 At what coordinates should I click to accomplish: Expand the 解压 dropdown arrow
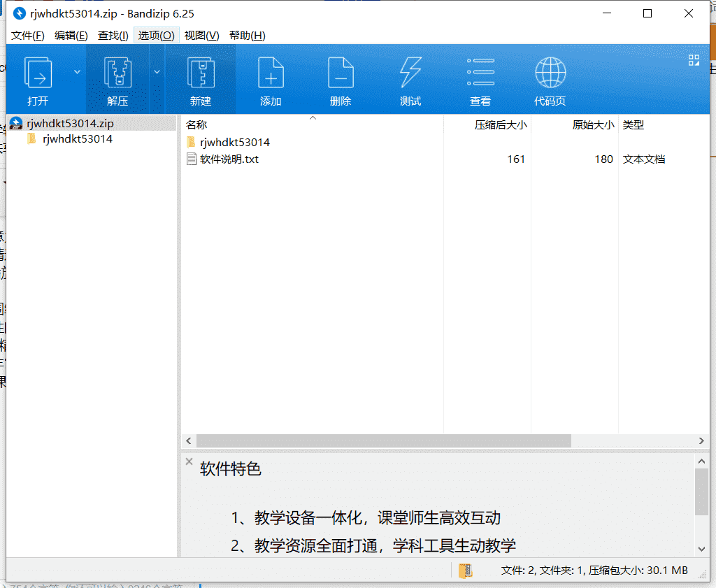coord(157,72)
